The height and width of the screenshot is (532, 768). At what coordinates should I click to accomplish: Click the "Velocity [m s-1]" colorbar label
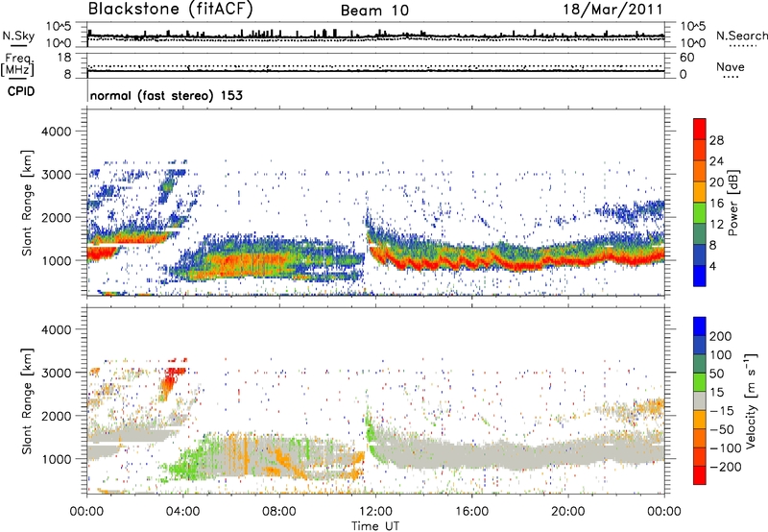(x=751, y=400)
